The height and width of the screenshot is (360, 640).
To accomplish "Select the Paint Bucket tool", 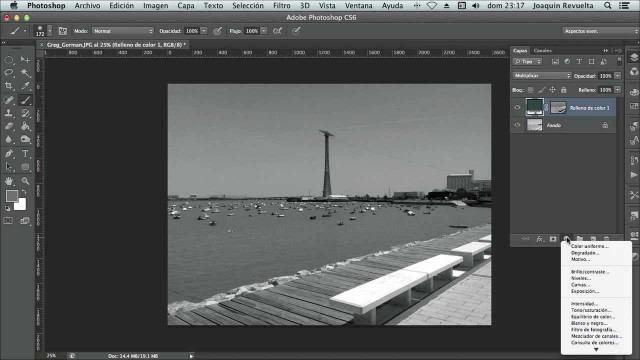I will click(x=25, y=126).
